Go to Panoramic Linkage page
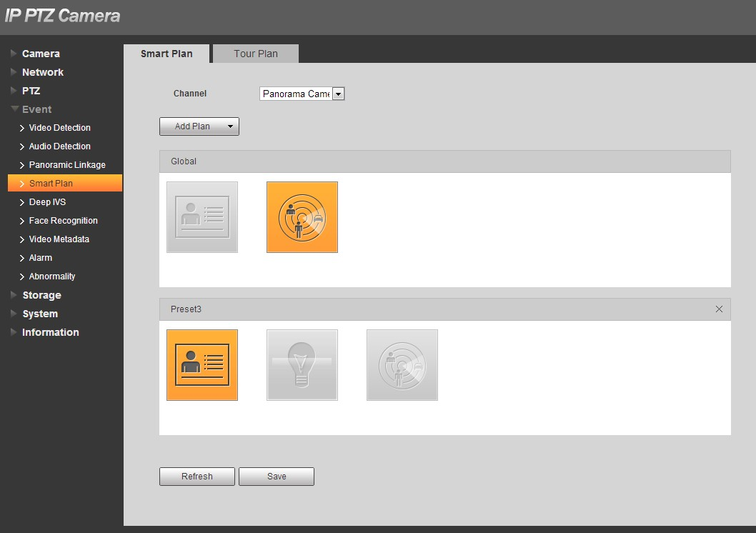This screenshot has height=533, width=756. click(67, 165)
